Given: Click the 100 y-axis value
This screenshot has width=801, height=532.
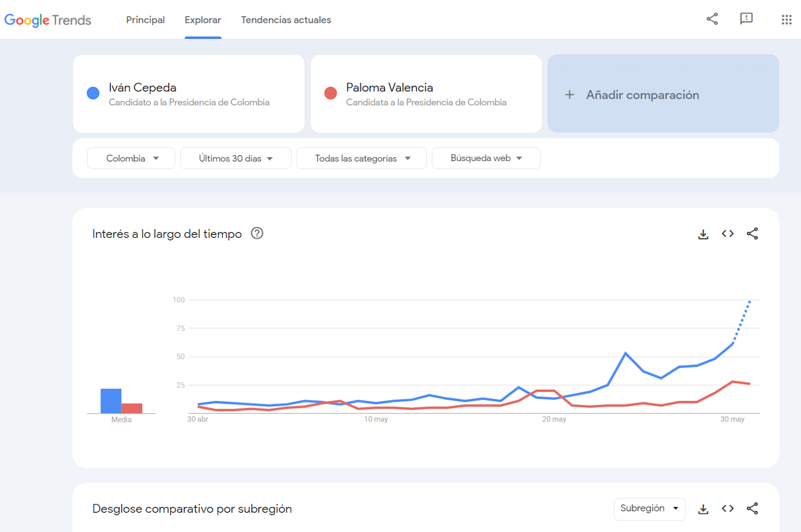Looking at the screenshot, I should point(179,300).
